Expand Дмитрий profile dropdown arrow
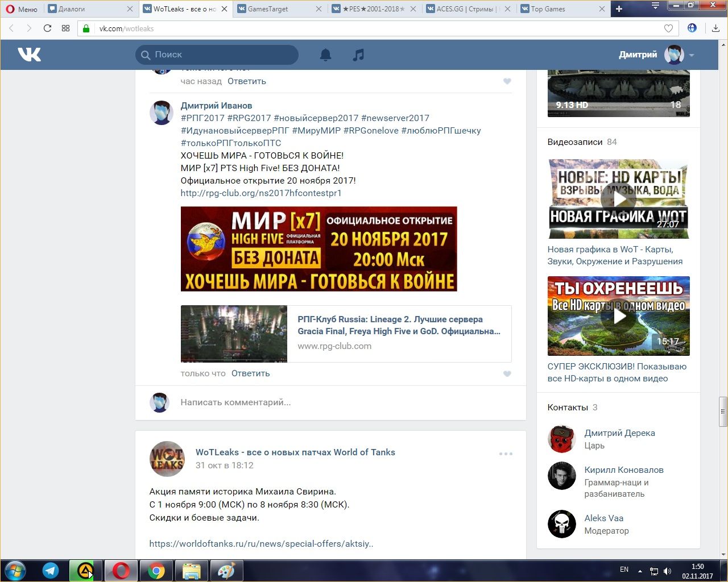 (692, 55)
